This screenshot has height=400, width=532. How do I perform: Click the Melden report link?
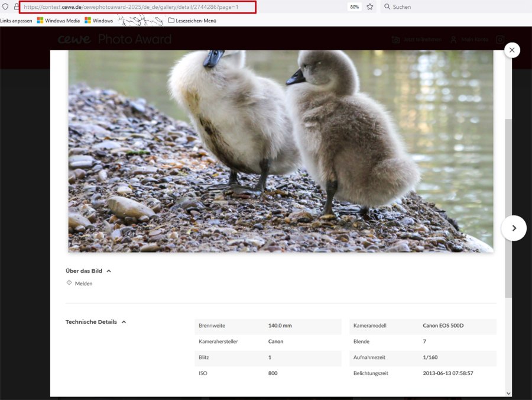click(x=83, y=283)
